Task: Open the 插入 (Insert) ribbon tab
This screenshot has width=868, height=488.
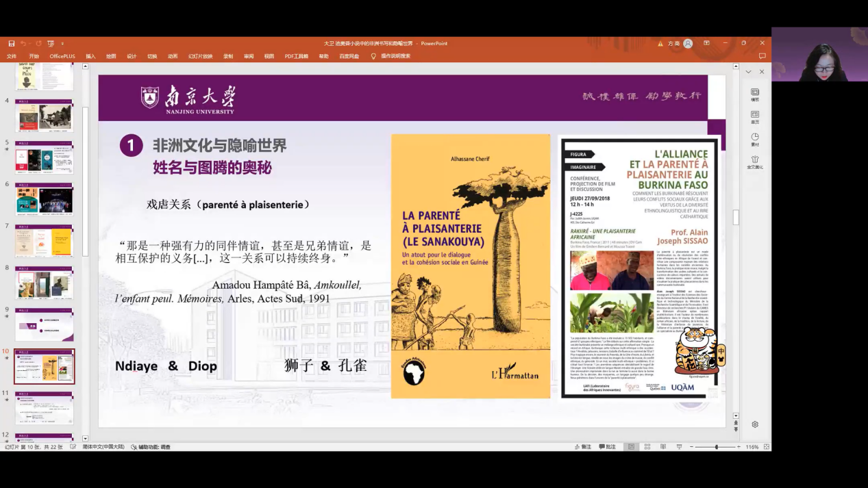Action: click(x=90, y=56)
